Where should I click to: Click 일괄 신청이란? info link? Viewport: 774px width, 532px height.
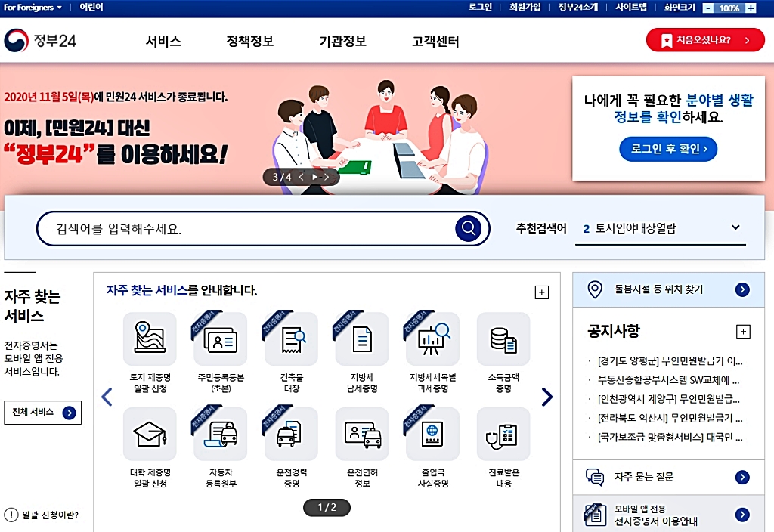(42, 515)
